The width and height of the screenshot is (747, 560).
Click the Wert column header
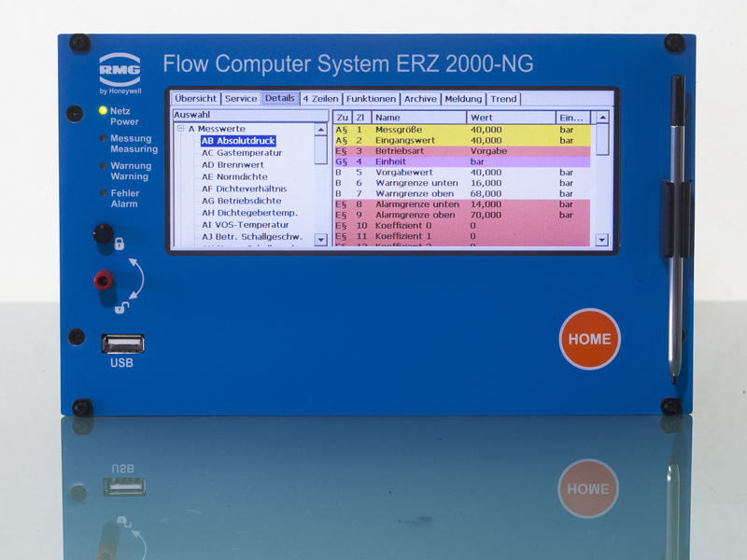[511, 118]
